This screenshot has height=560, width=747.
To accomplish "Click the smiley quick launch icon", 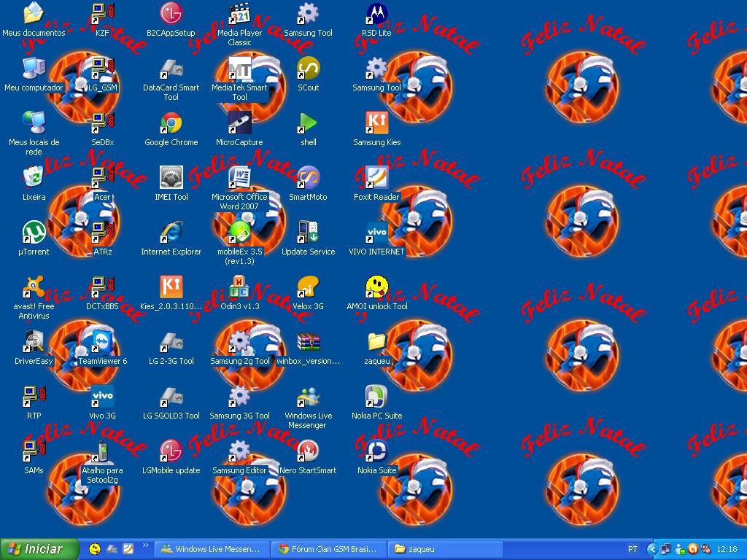I will 96,549.
